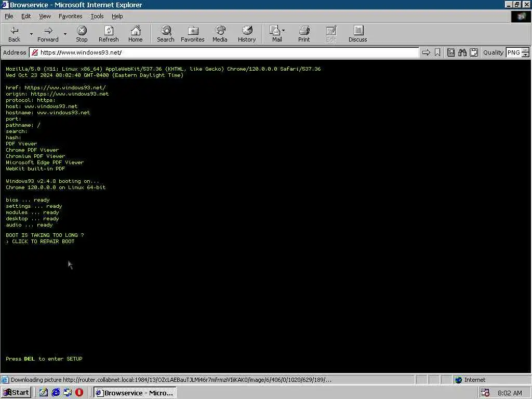Refresh the current page

[109, 34]
